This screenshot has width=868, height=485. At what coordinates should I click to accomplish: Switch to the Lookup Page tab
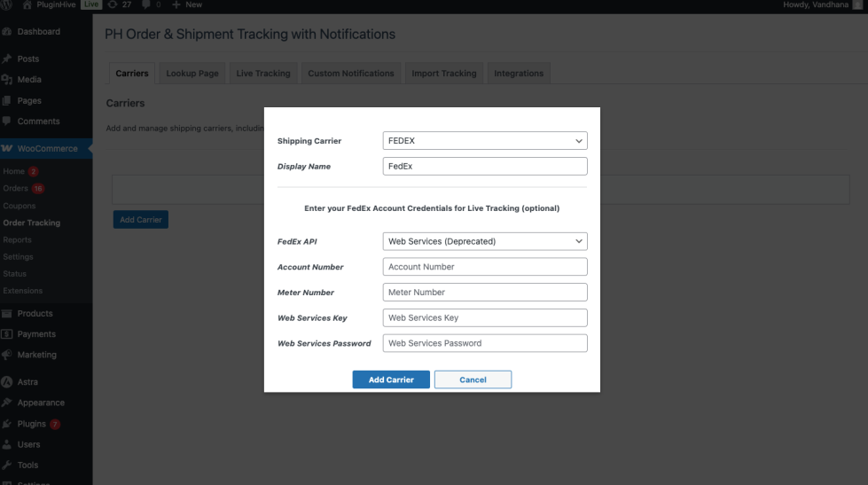[192, 74]
